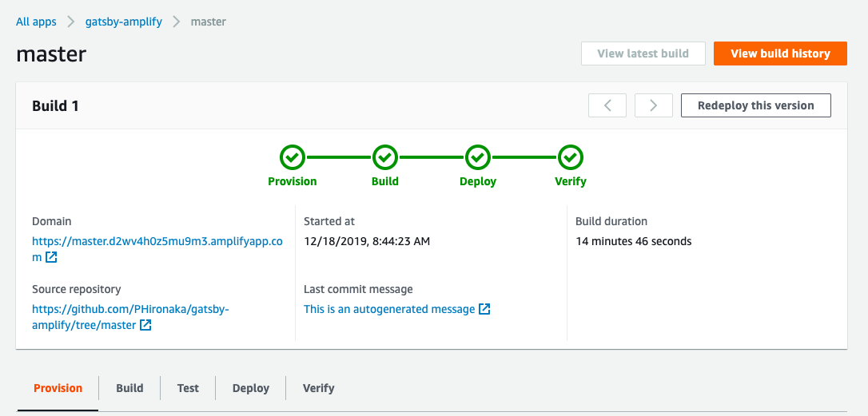This screenshot has height=416, width=868.
Task: Open the Test tab
Action: pos(188,388)
